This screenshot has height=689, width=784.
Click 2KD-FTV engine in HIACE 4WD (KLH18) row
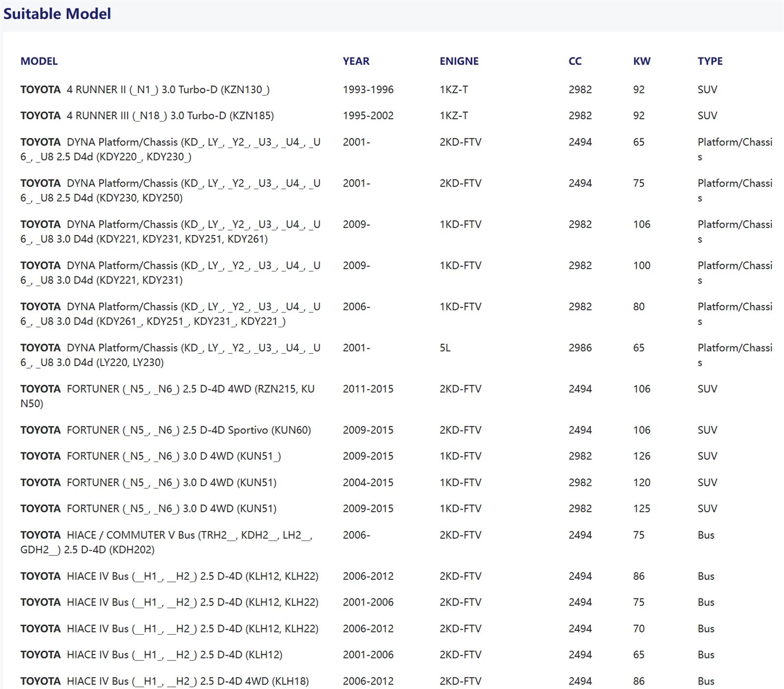461,681
